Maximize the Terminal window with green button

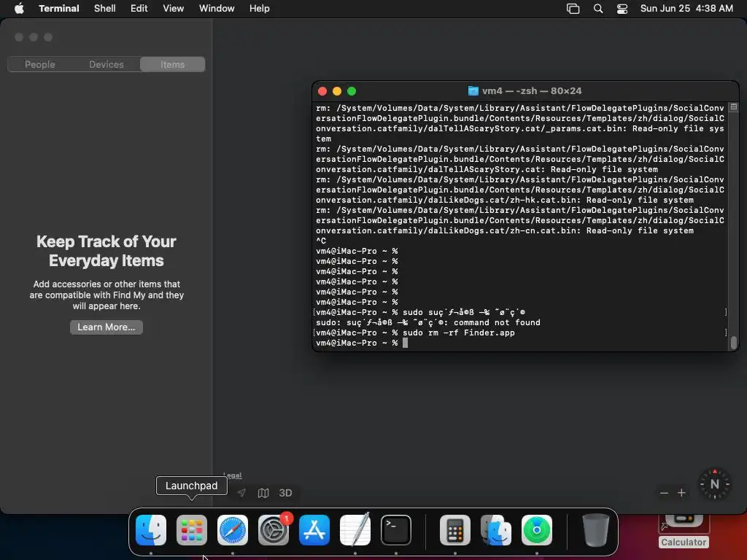pyautogui.click(x=352, y=91)
